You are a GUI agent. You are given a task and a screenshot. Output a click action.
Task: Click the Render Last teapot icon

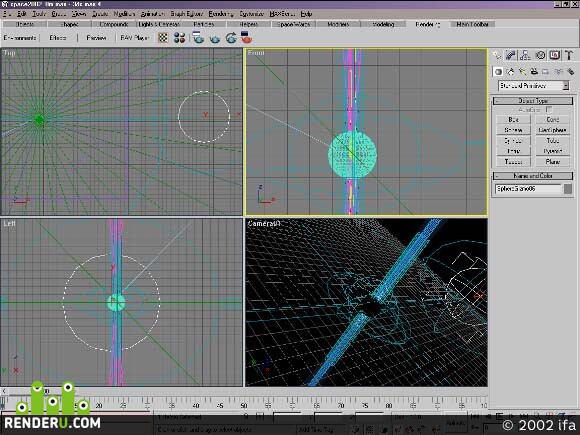pos(231,38)
